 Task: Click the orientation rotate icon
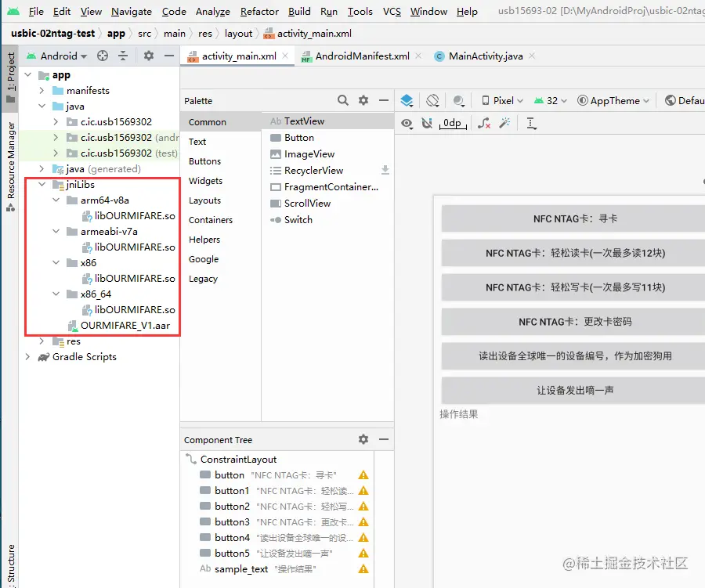click(x=432, y=100)
